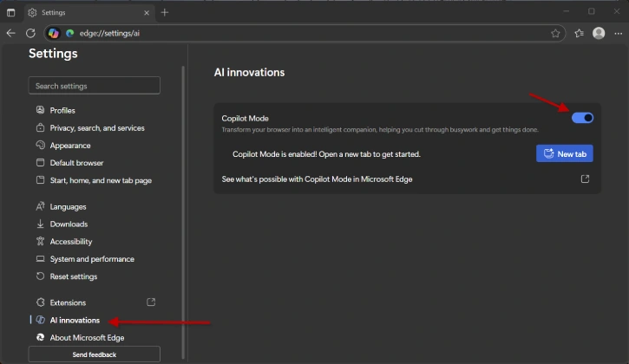Viewport: 629px width, 364px height.
Task: Open Privacy, search, and services
Action: (97, 128)
